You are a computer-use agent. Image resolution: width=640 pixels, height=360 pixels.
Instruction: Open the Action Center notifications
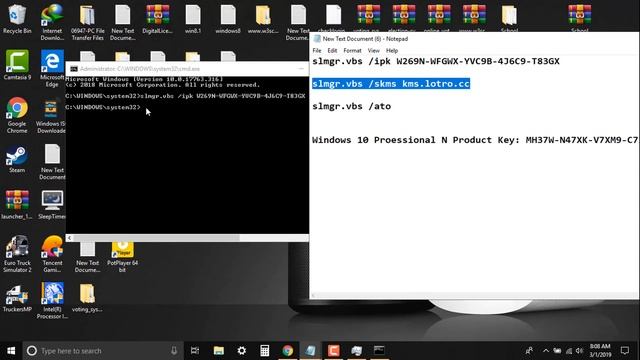624,350
